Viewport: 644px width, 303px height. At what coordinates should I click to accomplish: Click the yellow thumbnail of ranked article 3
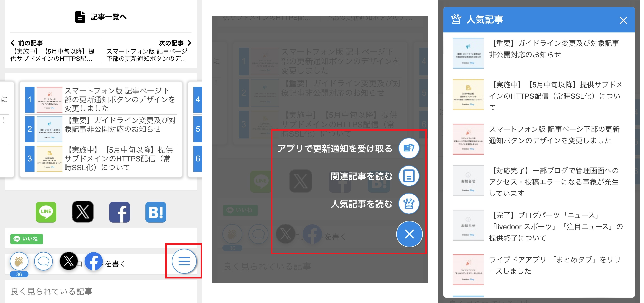(50, 159)
